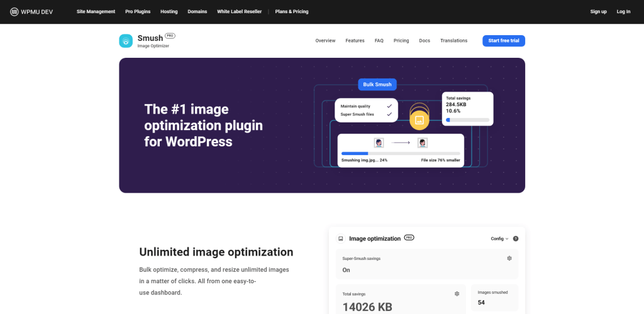Viewport: 644px width, 314px height.
Task: Click the WPMU DEV logo icon
Action: [x=14, y=11]
